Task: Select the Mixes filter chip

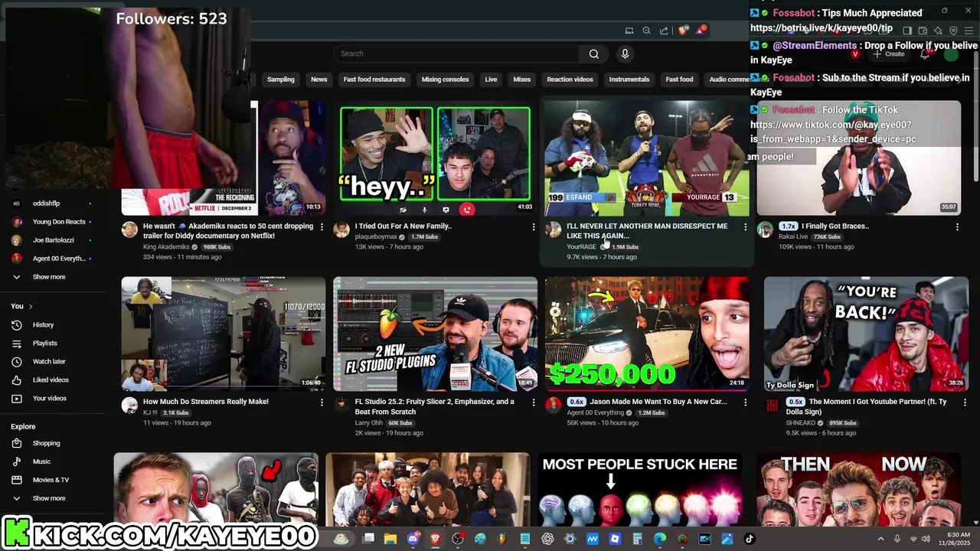Action: tap(522, 80)
